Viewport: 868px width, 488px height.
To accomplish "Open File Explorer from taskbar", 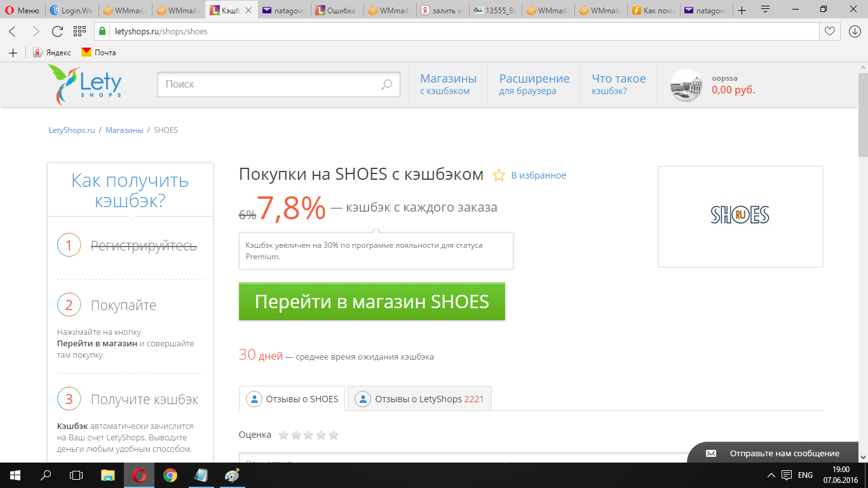I will [x=108, y=475].
